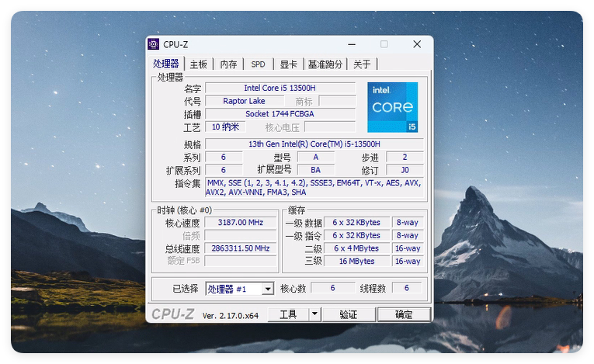Click the 二级 cache 16-way value

[x=408, y=248]
